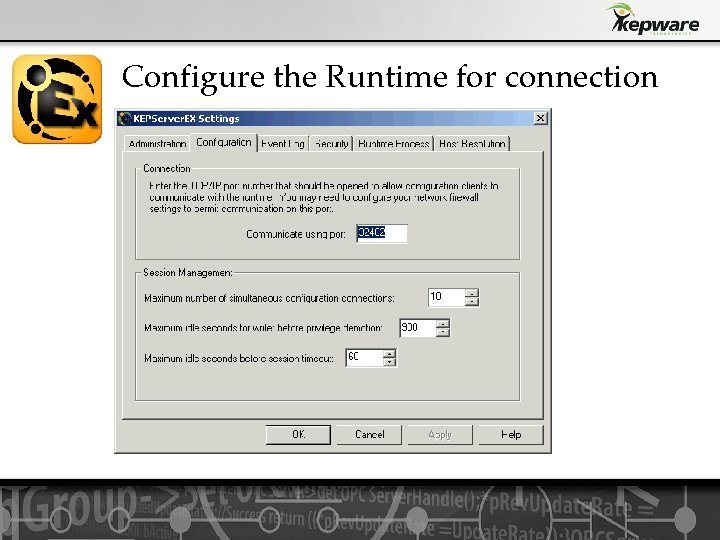Click the 'Communicate using port:' label

[x=296, y=234]
